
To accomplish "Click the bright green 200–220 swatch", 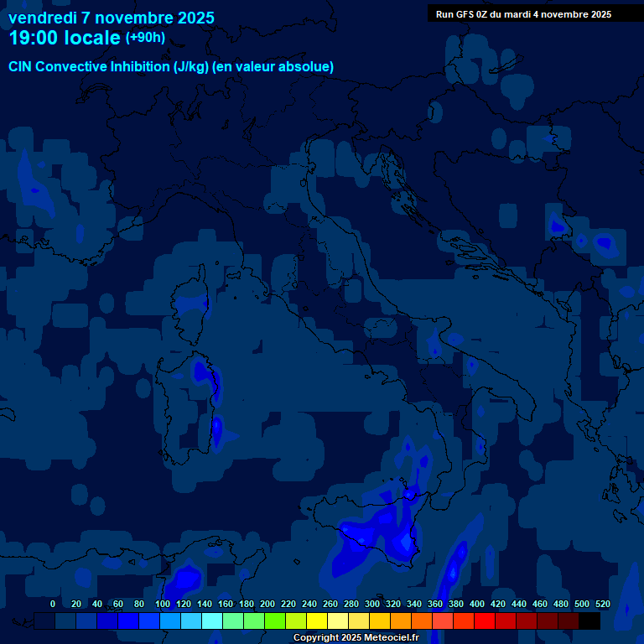I will (x=275, y=621).
